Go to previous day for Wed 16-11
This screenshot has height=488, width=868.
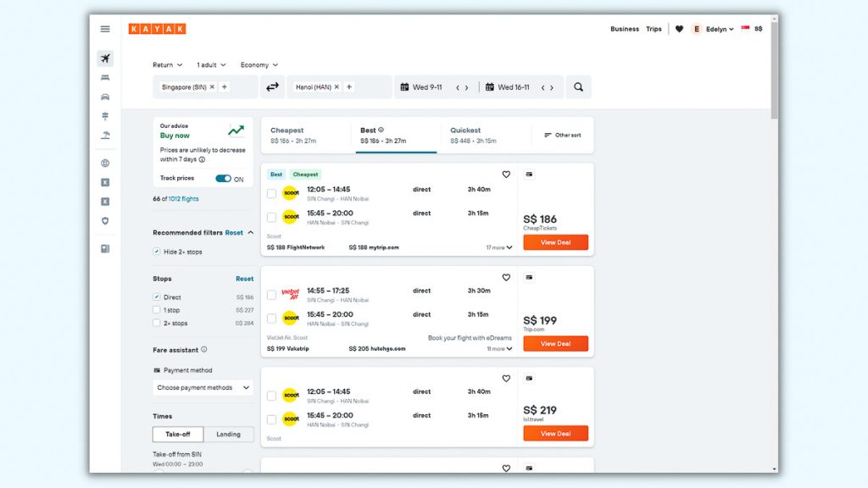543,87
